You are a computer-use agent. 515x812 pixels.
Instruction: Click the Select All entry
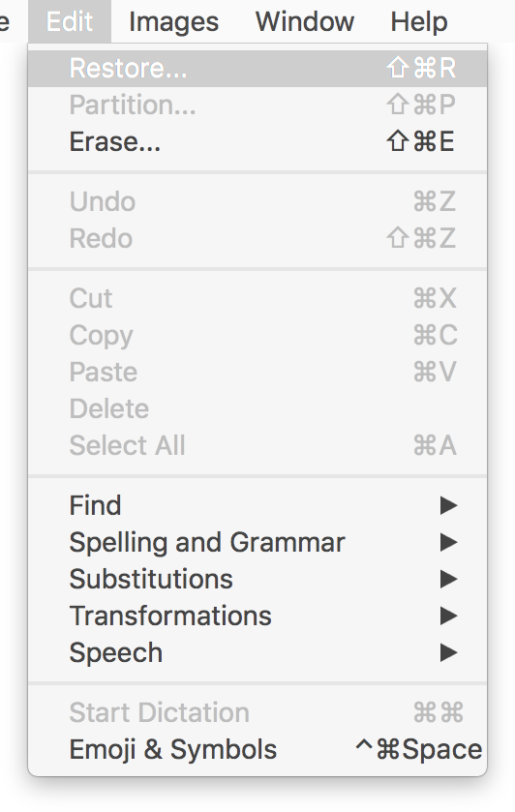257,445
